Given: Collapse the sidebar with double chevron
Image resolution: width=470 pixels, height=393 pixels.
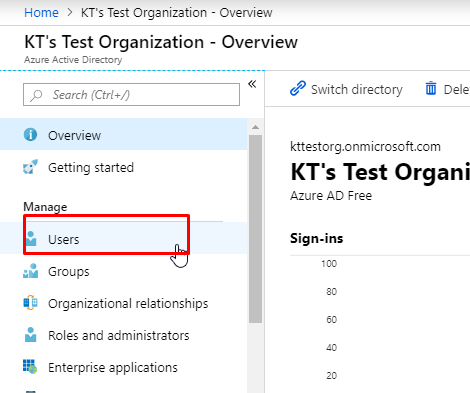Looking at the screenshot, I should pos(252,84).
